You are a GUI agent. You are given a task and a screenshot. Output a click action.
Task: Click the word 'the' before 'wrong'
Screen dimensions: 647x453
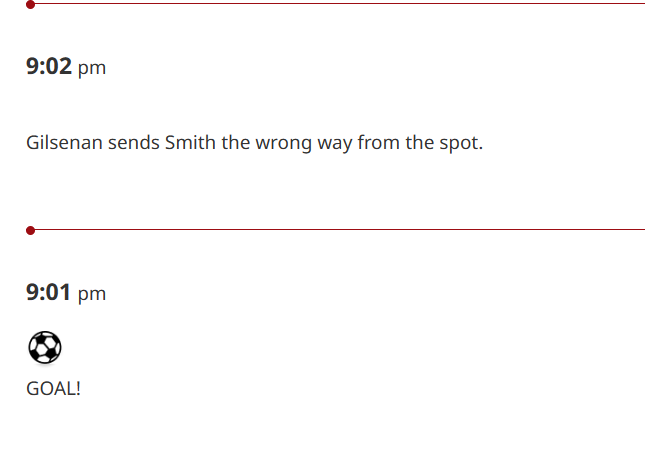tap(236, 143)
